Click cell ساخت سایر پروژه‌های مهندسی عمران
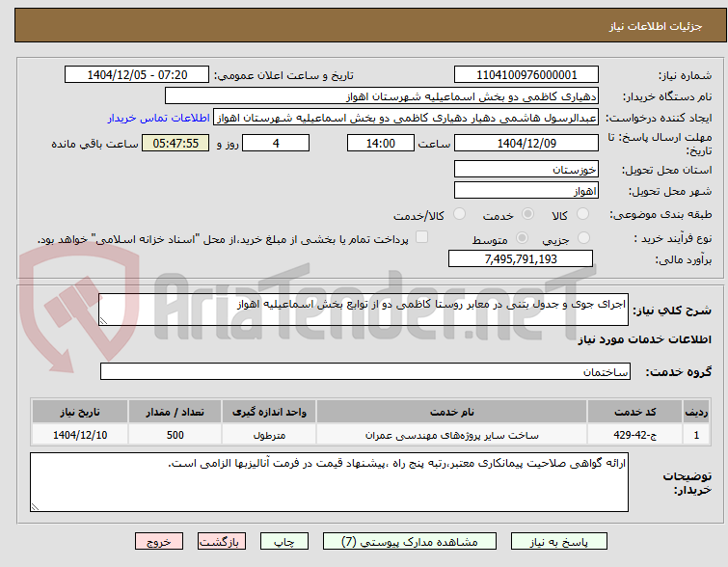Viewport: 728px width, 567px height. [x=452, y=435]
